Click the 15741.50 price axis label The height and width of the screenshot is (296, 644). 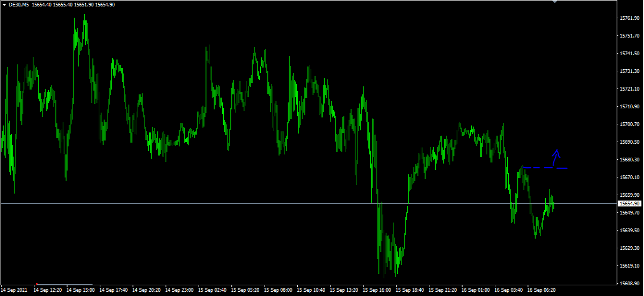click(x=629, y=54)
